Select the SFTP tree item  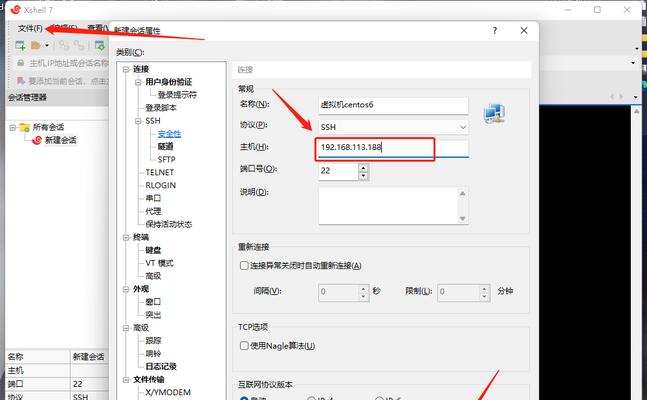pyautogui.click(x=166, y=159)
